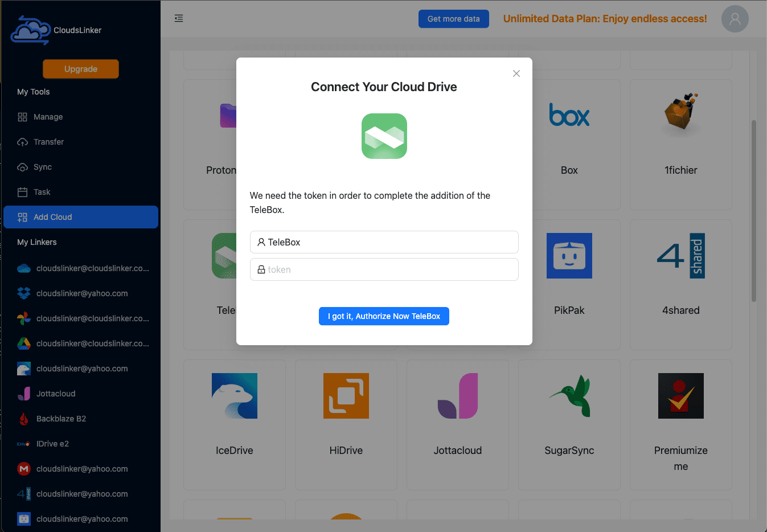Select the Box cloud icon
Image resolution: width=767 pixels, height=532 pixels.
click(569, 116)
